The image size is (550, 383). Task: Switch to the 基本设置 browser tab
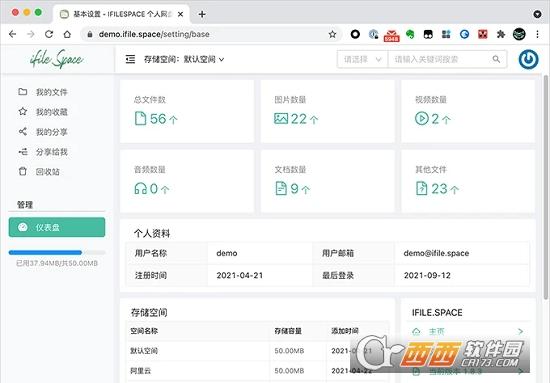coord(121,14)
